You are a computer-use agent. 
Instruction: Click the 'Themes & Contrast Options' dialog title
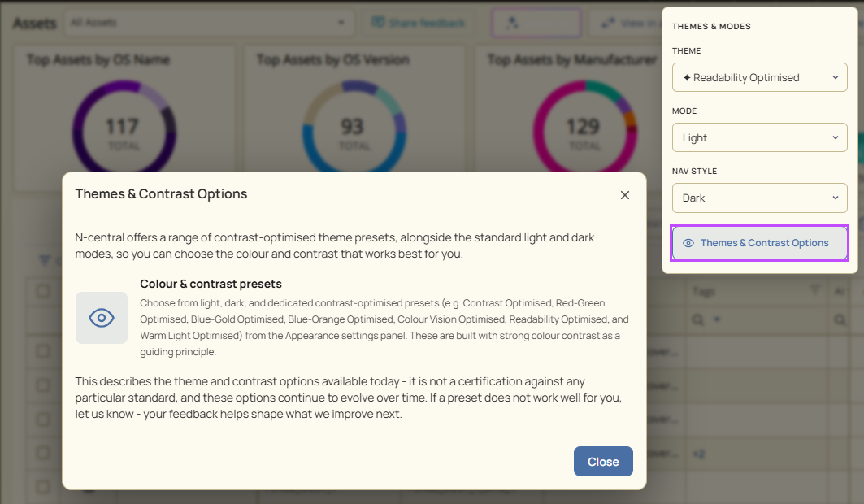pos(161,194)
